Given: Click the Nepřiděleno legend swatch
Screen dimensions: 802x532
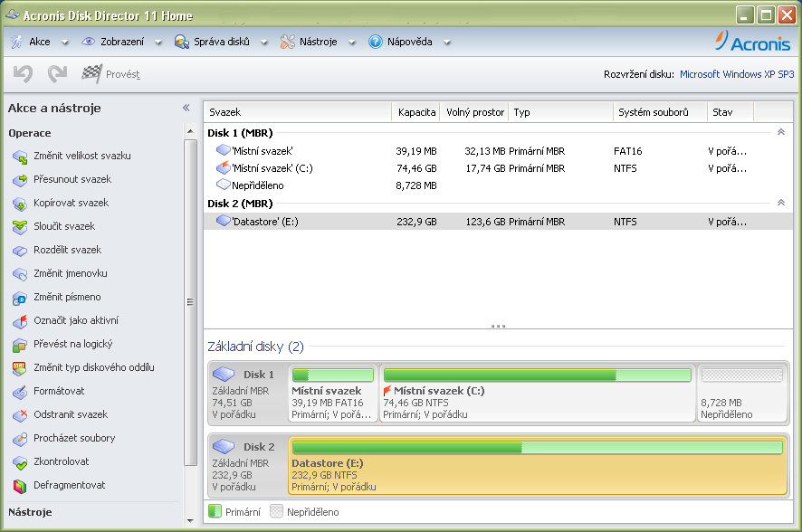Looking at the screenshot, I should pyautogui.click(x=276, y=511).
